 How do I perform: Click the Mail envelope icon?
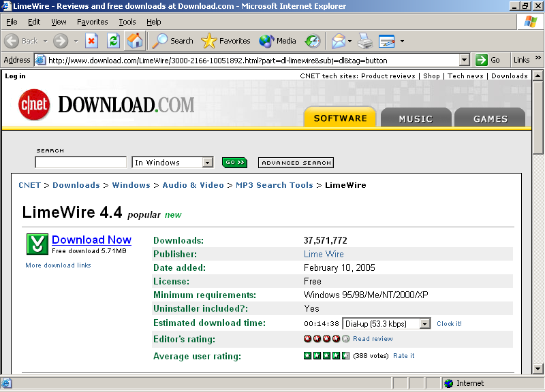(338, 41)
